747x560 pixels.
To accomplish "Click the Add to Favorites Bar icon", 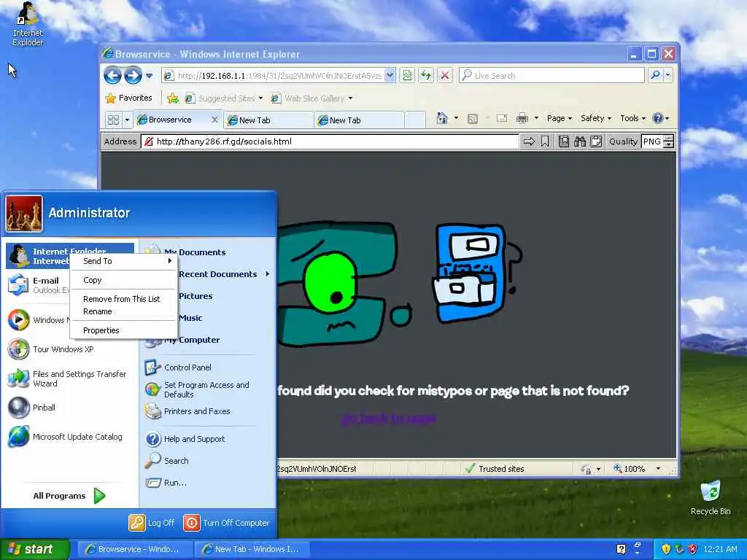I will point(173,98).
